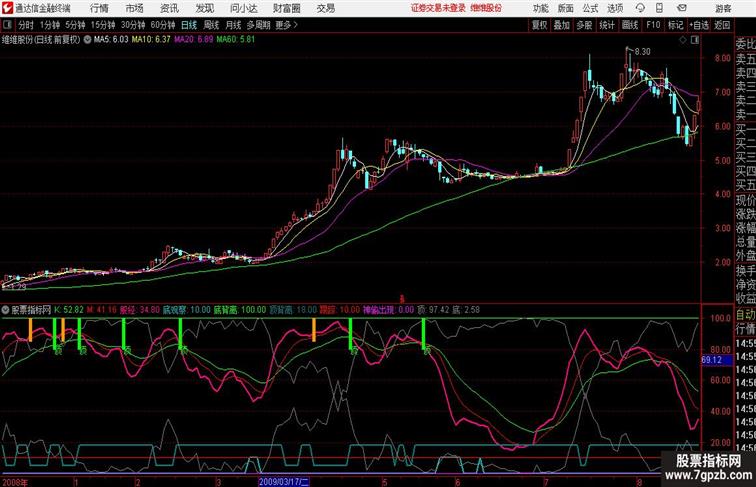Select the 日线 daily period tab
The height and width of the screenshot is (487, 756).
pyautogui.click(x=189, y=25)
